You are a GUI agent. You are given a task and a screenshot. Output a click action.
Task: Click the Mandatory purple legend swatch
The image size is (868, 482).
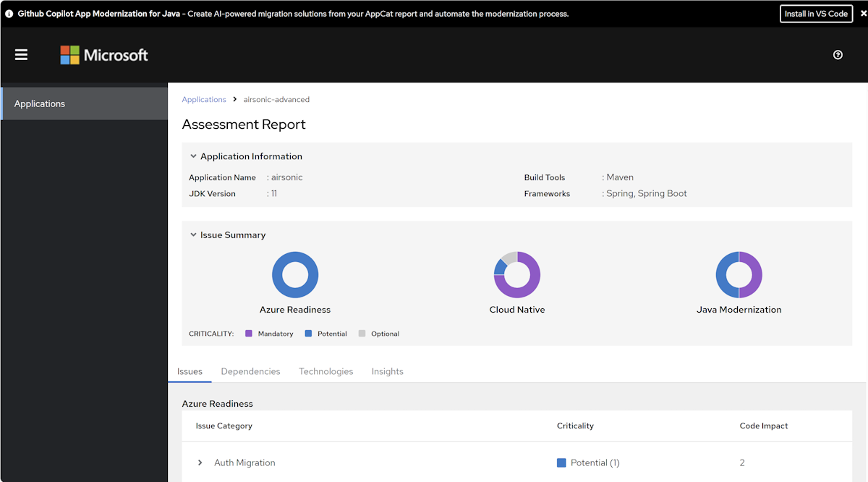point(249,334)
